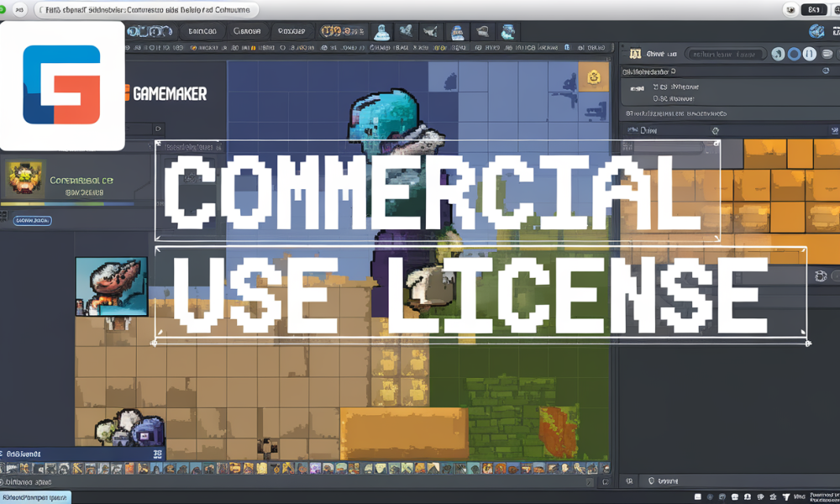This screenshot has height=504, width=840.
Task: Click the funnel-shaped tray icon at bottom-right
Action: pyautogui.click(x=786, y=497)
